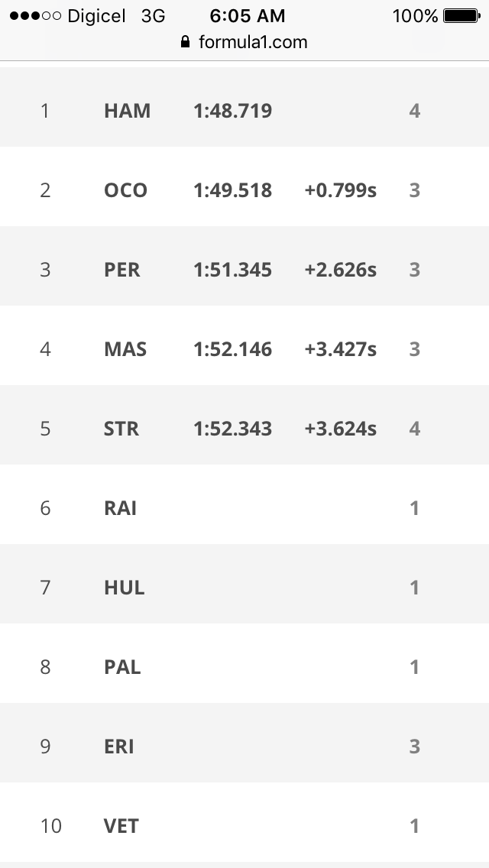Image resolution: width=489 pixels, height=868 pixels.
Task: Tap driver RAI in sixth position
Action: pyautogui.click(x=120, y=508)
